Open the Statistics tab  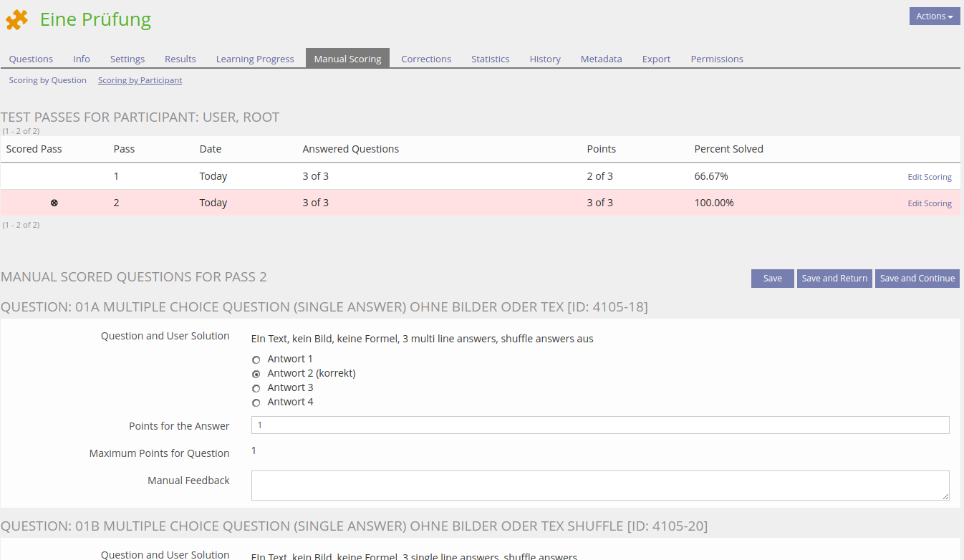[x=490, y=59]
